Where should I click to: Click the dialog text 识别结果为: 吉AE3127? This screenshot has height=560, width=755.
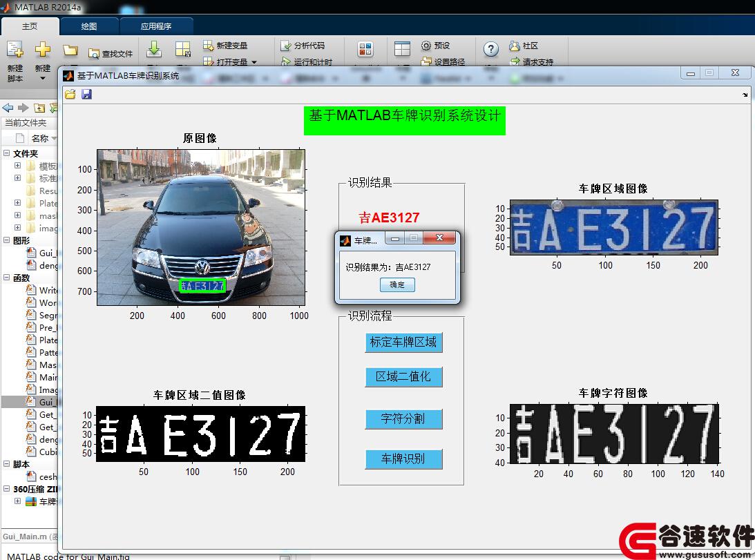[x=388, y=267]
